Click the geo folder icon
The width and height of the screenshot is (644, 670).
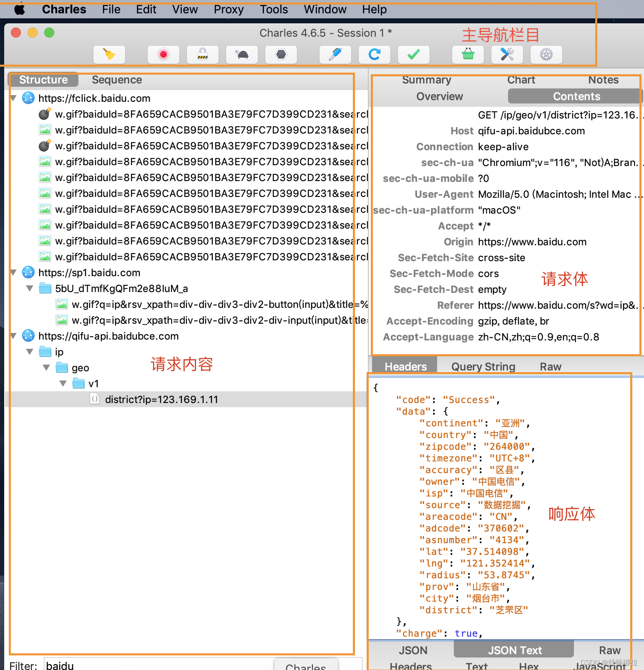point(62,368)
